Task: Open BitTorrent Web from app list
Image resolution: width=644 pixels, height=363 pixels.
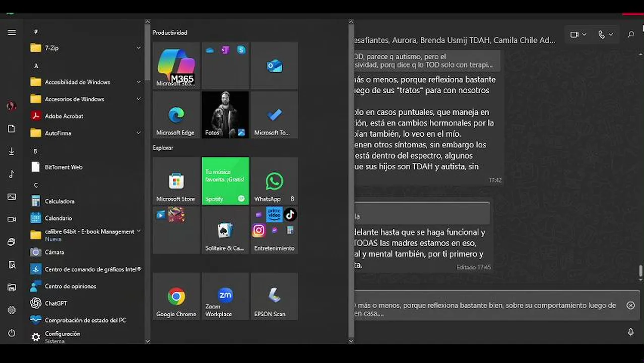Action: pyautogui.click(x=86, y=167)
